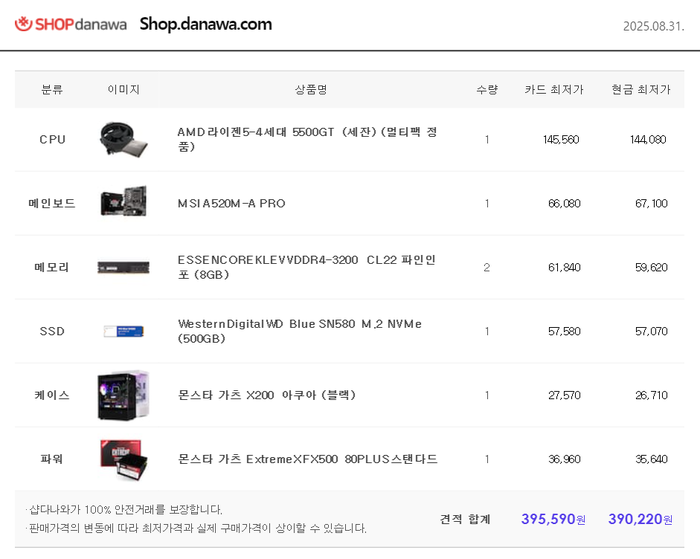
Task: Click the 파워 category label
Action: (52, 459)
